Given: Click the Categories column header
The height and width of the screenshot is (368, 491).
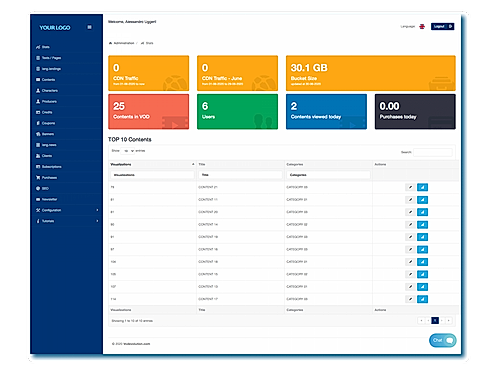Looking at the screenshot, I should [328, 164].
